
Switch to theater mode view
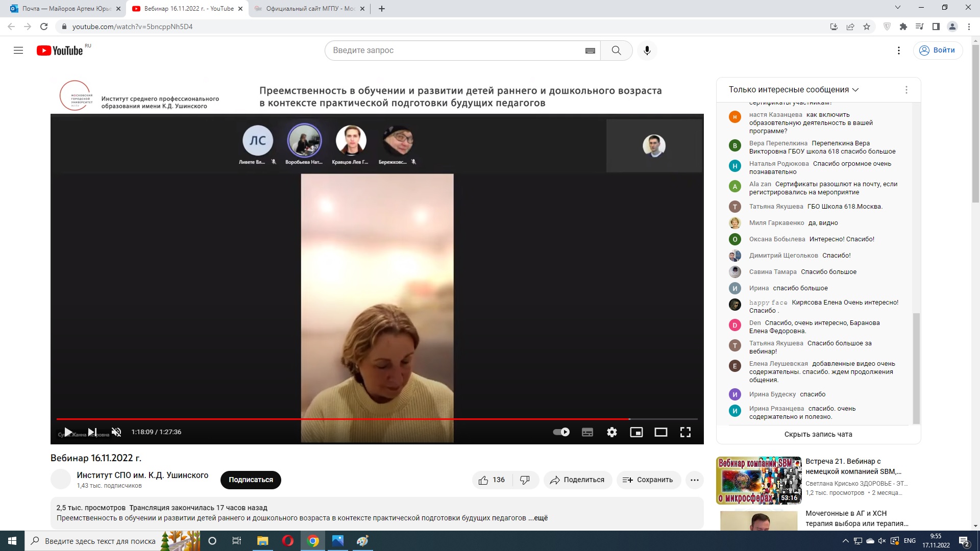660,432
